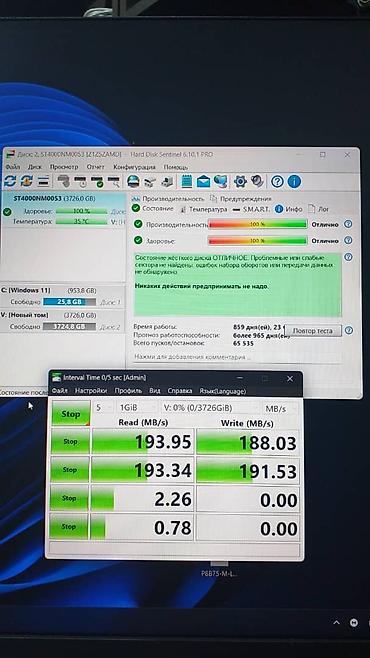Screen dimensions: 370x658
Task: Switch to the Состояние tab
Action: (x=153, y=209)
